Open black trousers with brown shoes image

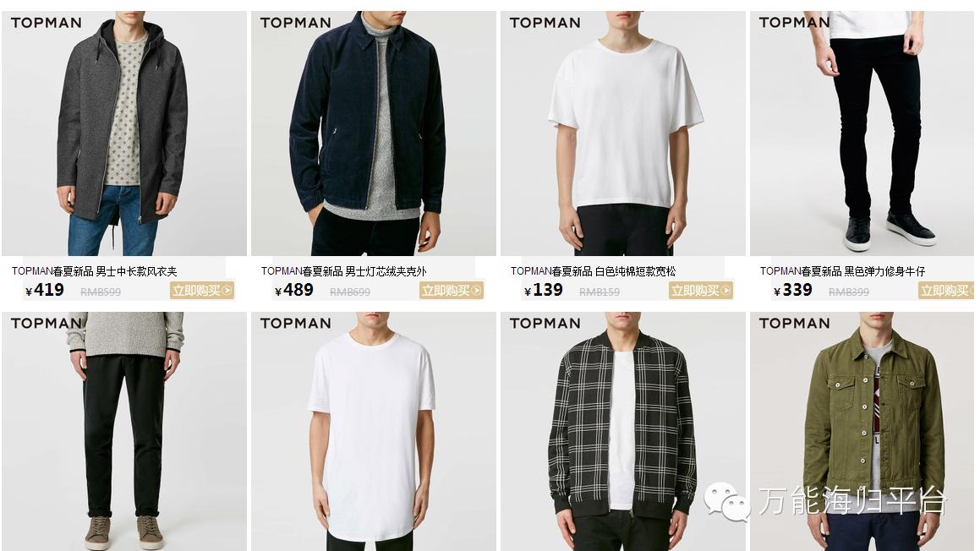coord(123,431)
